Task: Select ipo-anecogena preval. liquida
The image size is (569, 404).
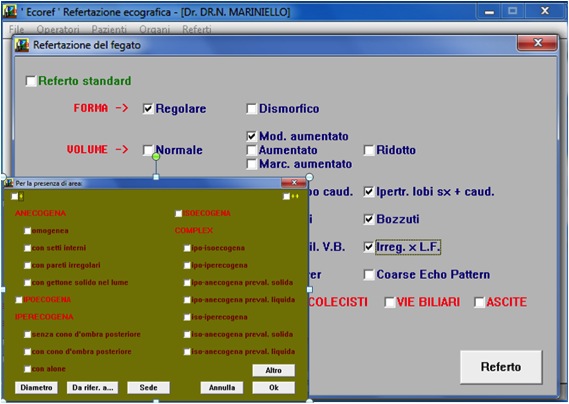Action: click(x=187, y=300)
